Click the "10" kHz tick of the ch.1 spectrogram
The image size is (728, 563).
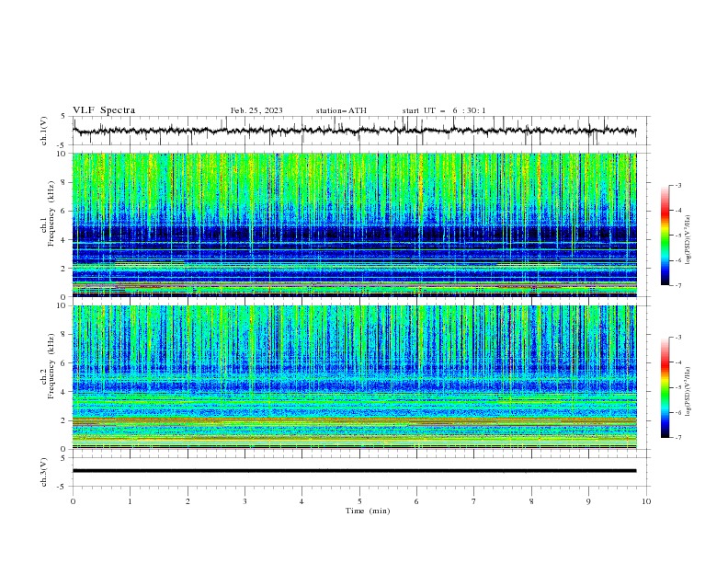coord(62,154)
